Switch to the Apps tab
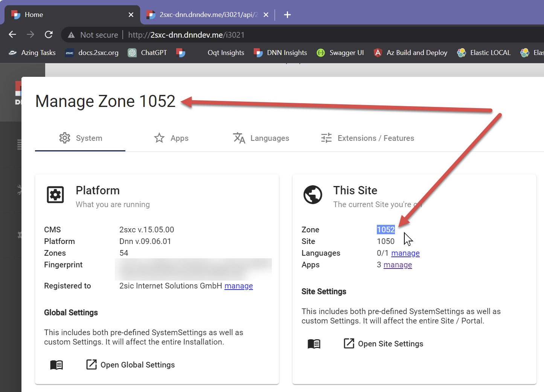The width and height of the screenshot is (544, 392). point(171,138)
